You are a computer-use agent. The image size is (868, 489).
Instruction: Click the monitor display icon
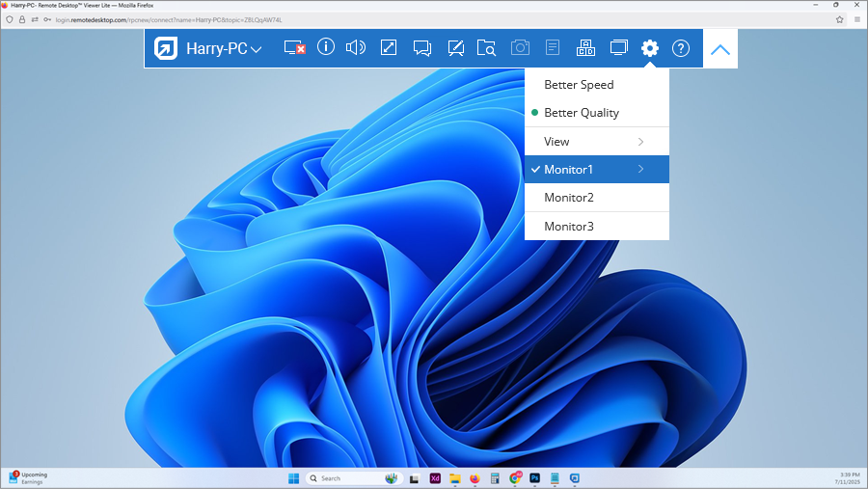click(x=618, y=47)
